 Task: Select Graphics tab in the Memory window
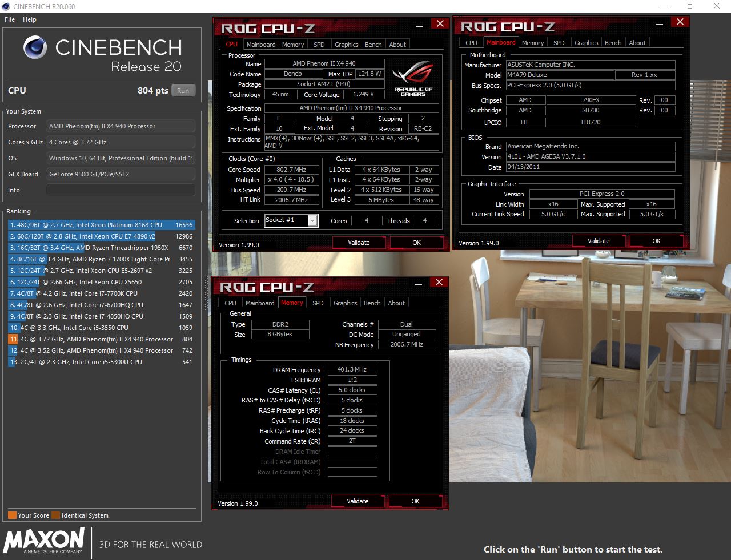[346, 303]
